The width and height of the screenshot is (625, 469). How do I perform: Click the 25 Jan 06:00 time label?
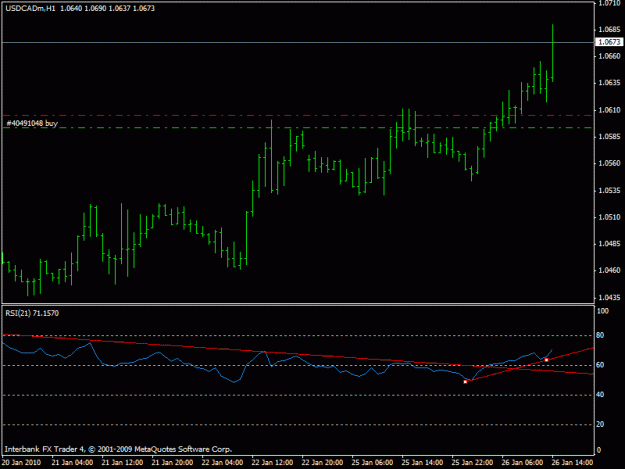click(x=372, y=462)
